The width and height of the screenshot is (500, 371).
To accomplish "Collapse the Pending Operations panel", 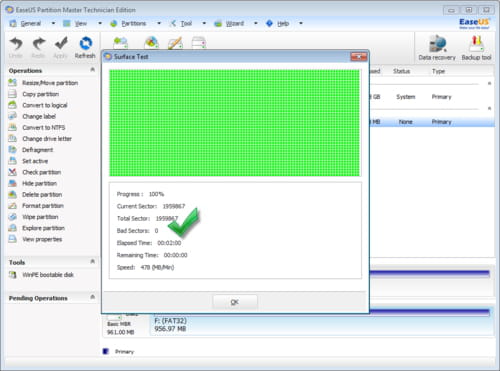I will coord(93,297).
